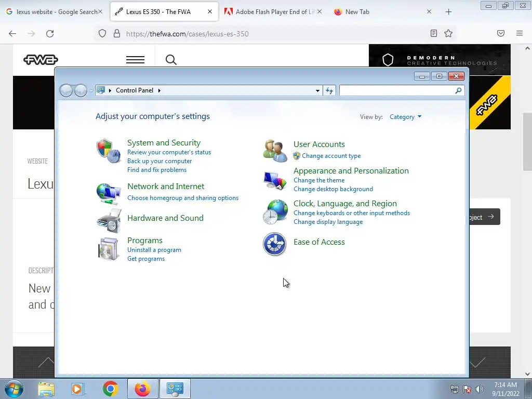This screenshot has width=532, height=399.
Task: Bookmark this page with the star icon
Action: click(448, 33)
